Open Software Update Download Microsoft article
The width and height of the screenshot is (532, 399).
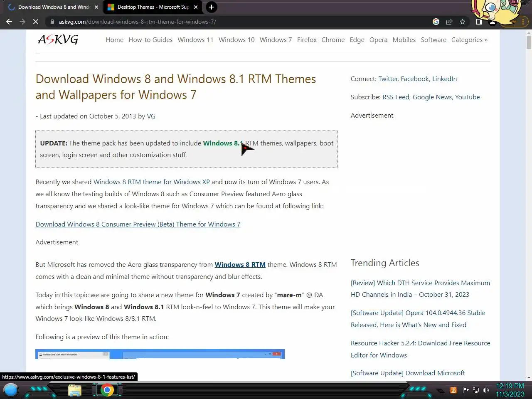(x=408, y=373)
